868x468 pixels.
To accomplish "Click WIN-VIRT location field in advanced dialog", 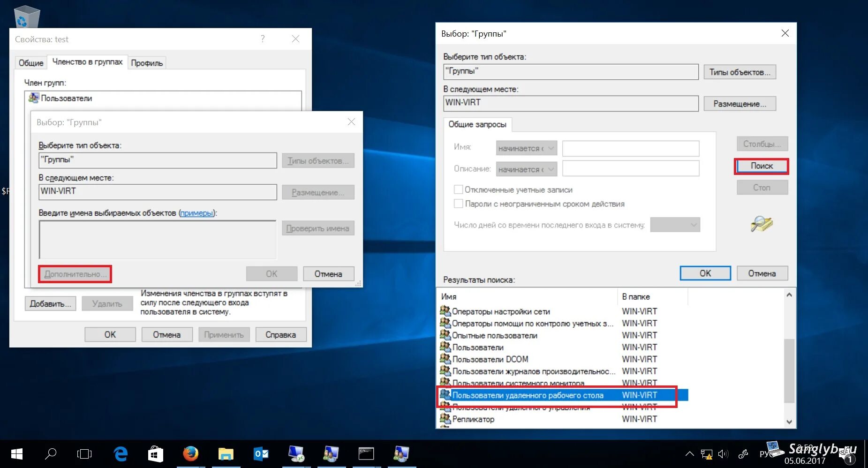I will (571, 103).
